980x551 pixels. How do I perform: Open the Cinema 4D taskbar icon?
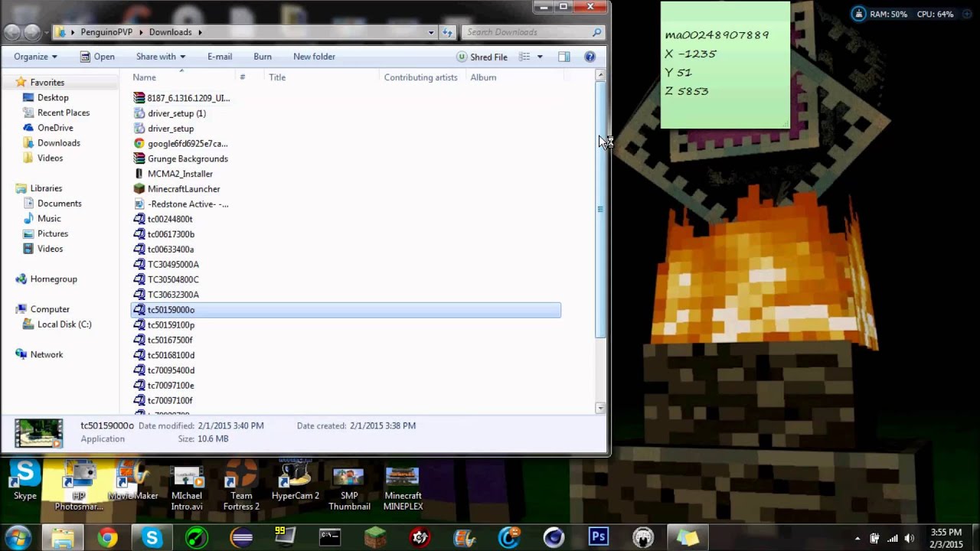pyautogui.click(x=554, y=538)
